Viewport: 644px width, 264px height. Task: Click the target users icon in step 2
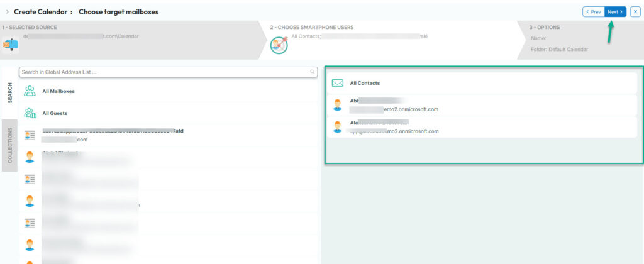(x=279, y=45)
